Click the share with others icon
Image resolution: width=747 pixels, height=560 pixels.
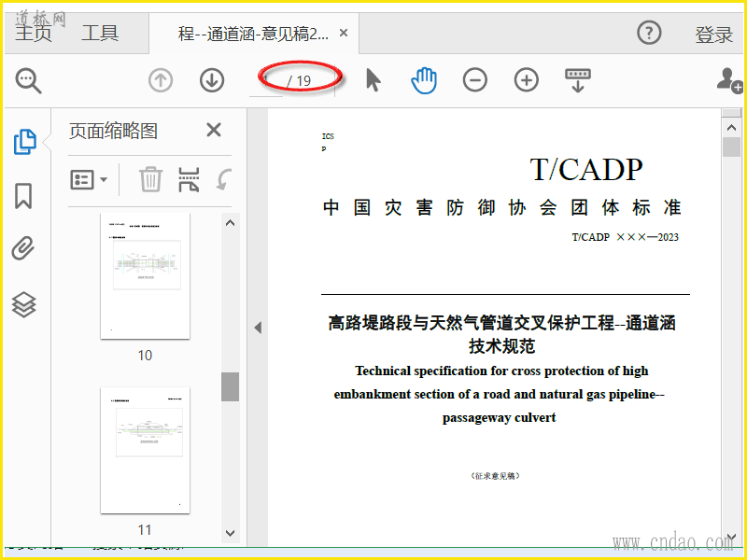pos(729,80)
